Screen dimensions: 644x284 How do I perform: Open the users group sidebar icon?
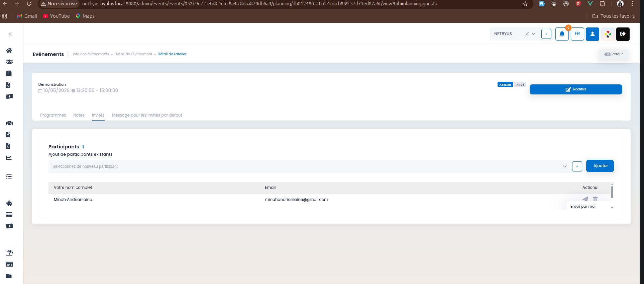(x=9, y=62)
